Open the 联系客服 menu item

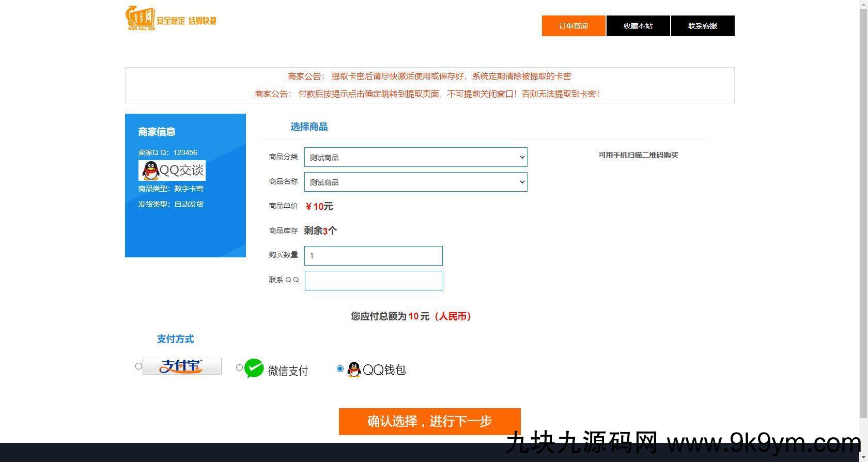(x=703, y=26)
